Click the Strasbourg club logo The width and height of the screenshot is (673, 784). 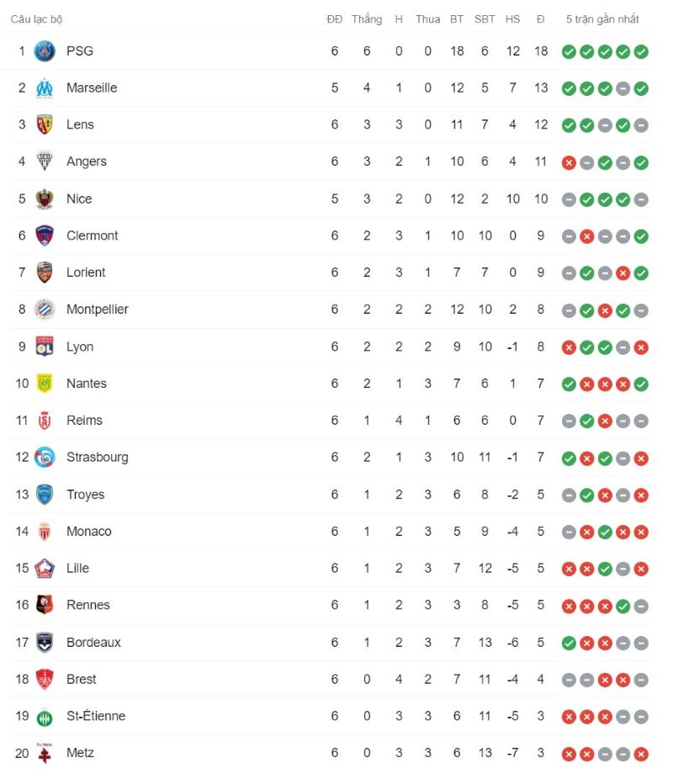tap(45, 458)
